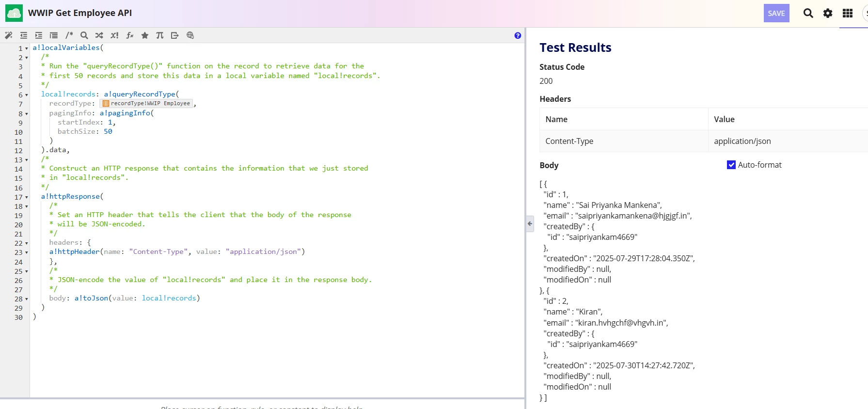
Task: Fold a!httpResponse at line 17
Action: [27, 197]
